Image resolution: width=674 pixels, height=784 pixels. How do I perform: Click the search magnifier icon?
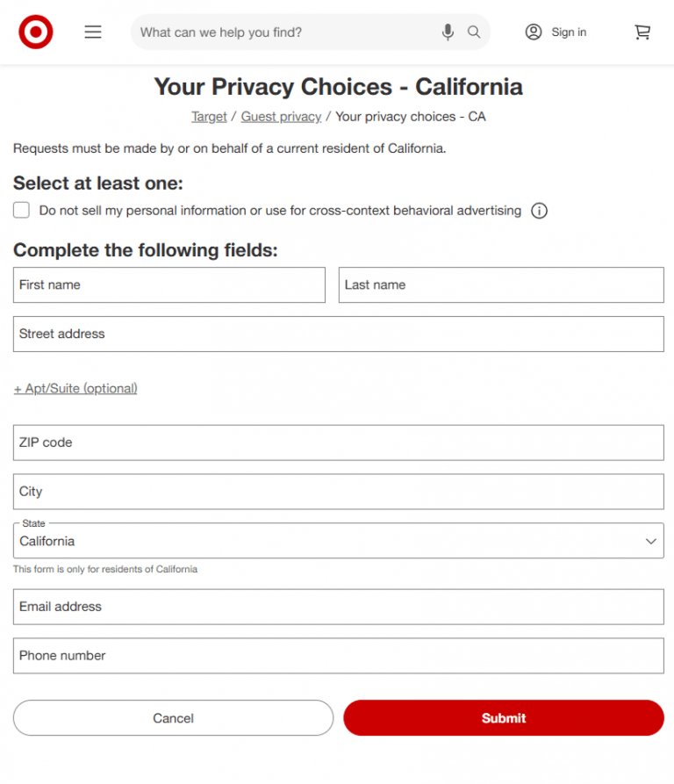tap(474, 32)
